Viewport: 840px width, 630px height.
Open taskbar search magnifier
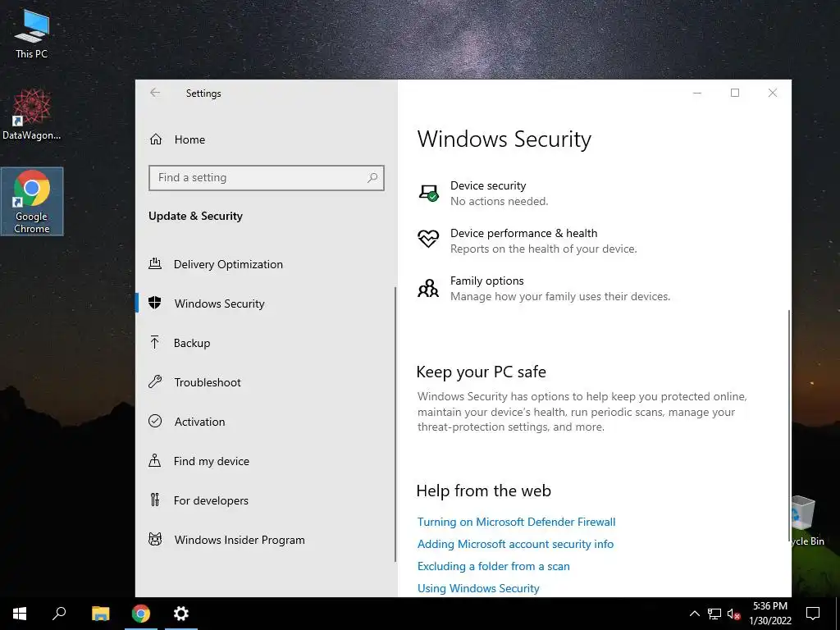click(x=59, y=614)
